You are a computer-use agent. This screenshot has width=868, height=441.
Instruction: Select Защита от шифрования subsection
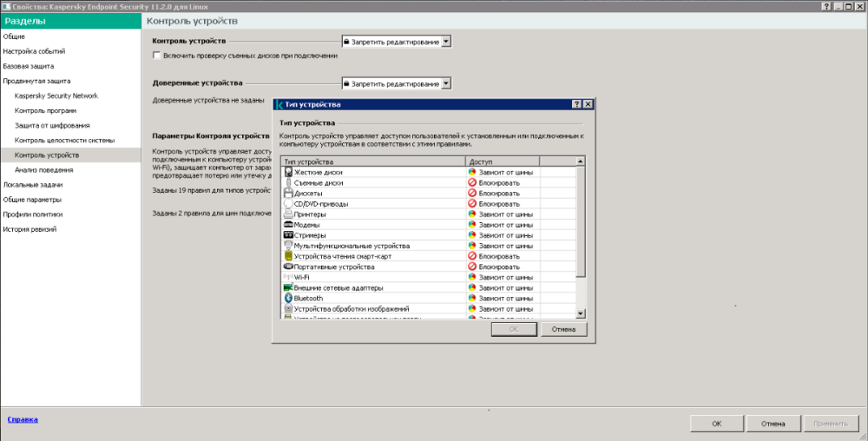(52, 126)
